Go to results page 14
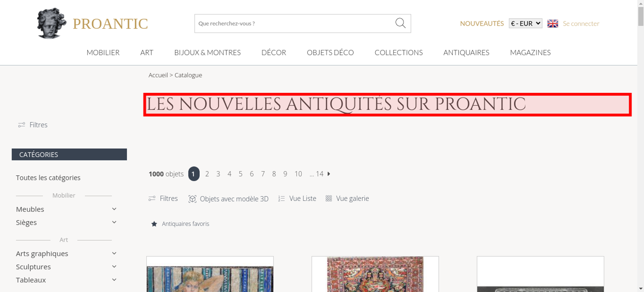 pyautogui.click(x=319, y=174)
